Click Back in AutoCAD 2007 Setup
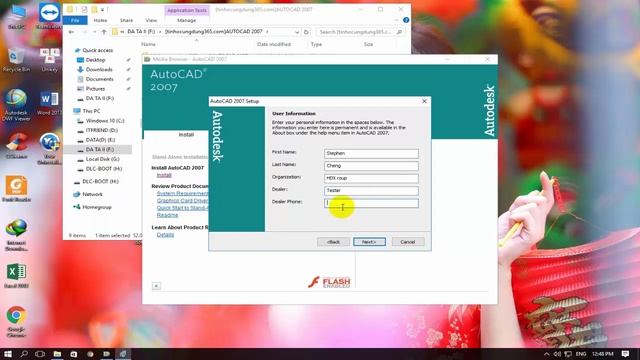The image size is (640, 360). (333, 242)
